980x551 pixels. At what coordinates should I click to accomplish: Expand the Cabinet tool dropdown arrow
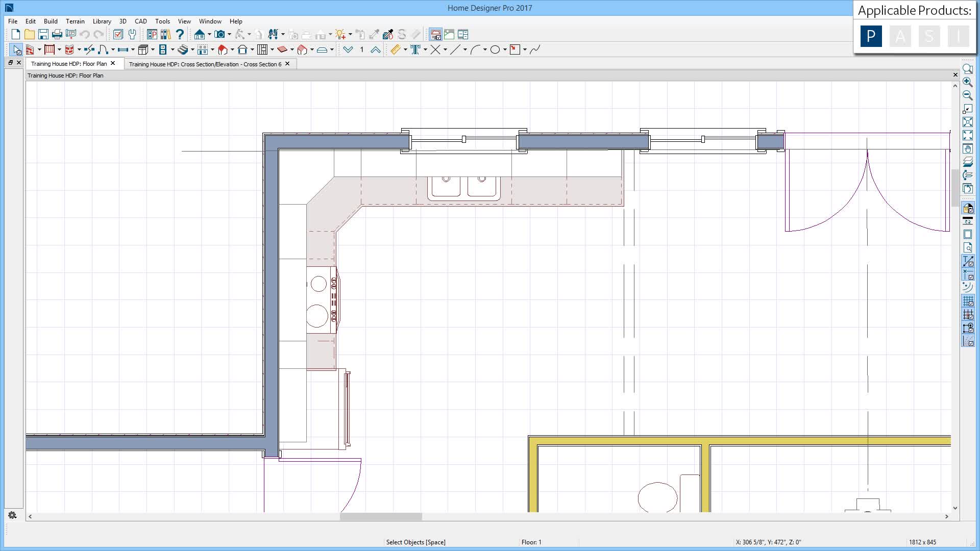click(x=153, y=49)
